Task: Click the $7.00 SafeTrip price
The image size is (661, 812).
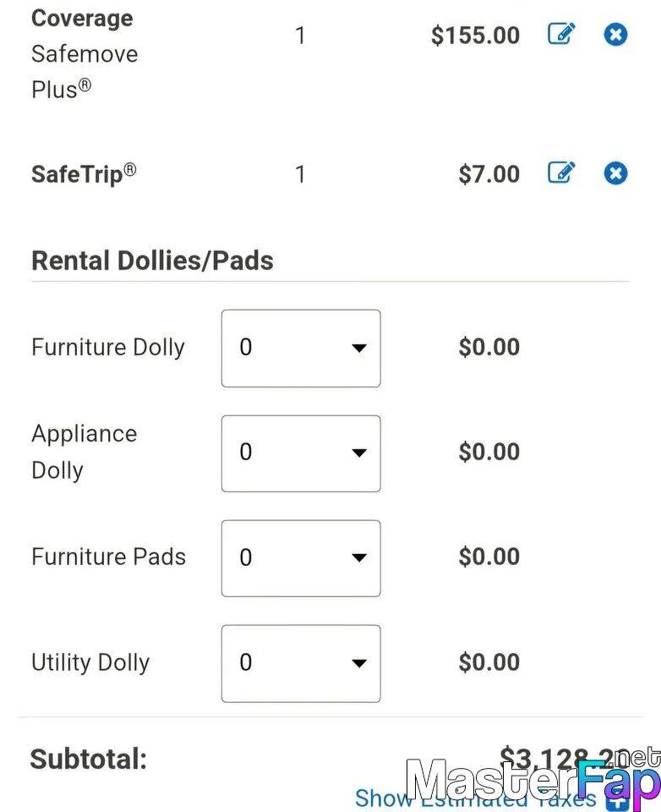Action: pyautogui.click(x=489, y=174)
